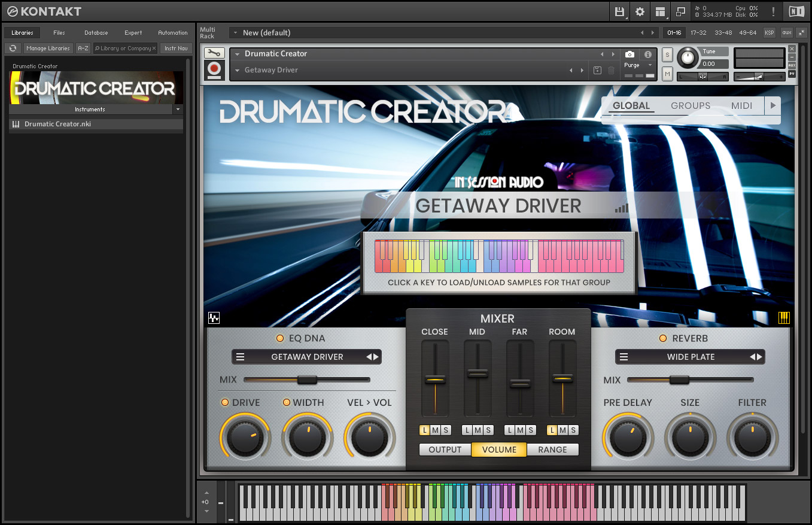Screen dimensions: 812x525
Task: Open the Automation tab
Action: (x=173, y=32)
